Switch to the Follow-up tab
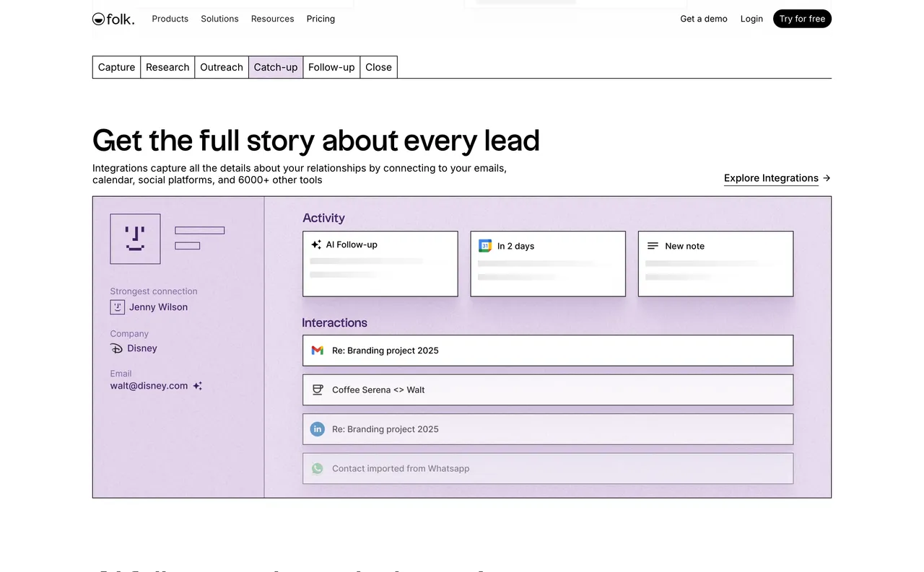Image resolution: width=924 pixels, height=572 pixels. pos(331,67)
